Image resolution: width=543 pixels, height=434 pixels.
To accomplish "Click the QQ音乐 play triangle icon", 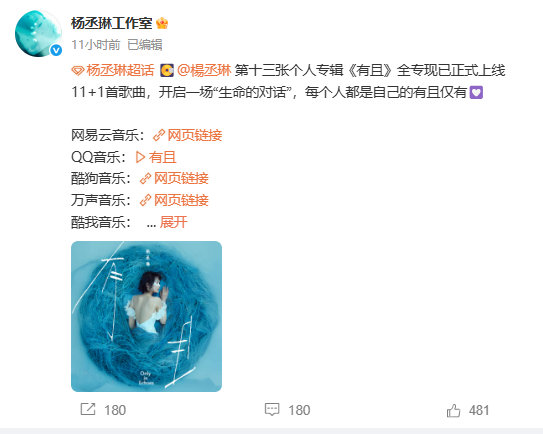I will (140, 157).
